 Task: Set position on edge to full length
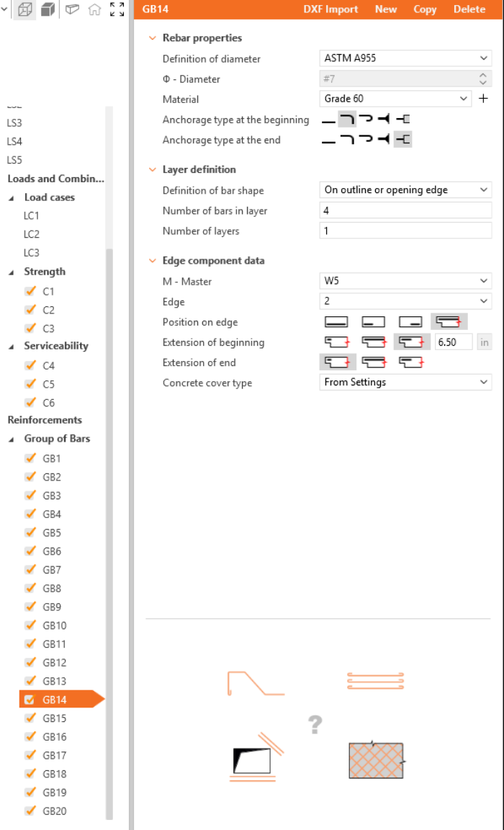[x=336, y=322]
